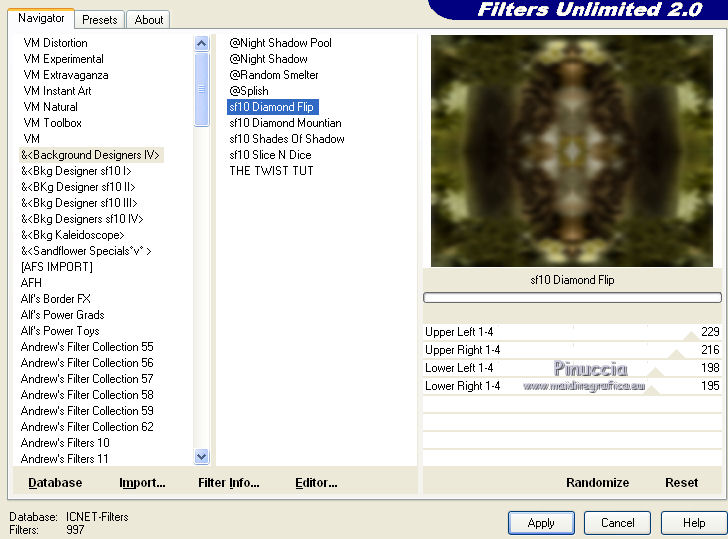728x539 pixels.
Task: Open Help
Action: [694, 523]
